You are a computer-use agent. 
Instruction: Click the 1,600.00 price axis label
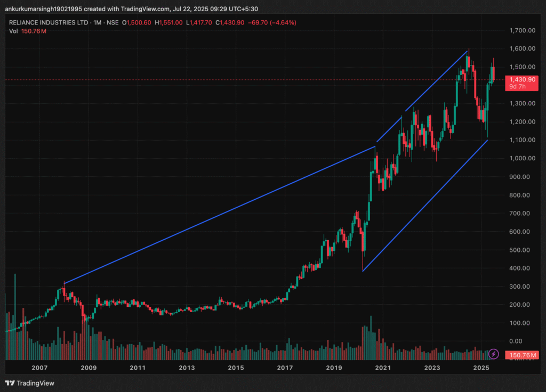pyautogui.click(x=523, y=48)
